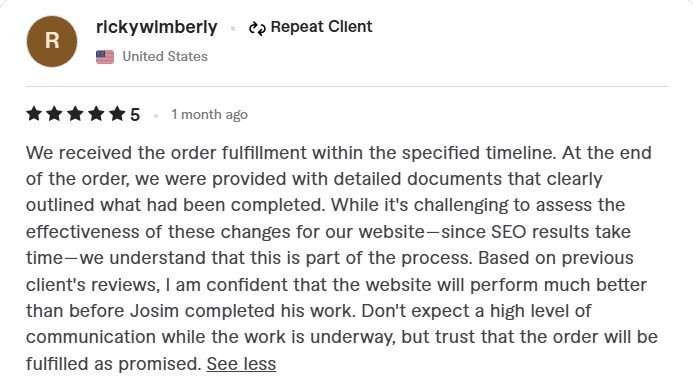The height and width of the screenshot is (391, 693).
Task: Click the review's first line of text
Action: pyautogui.click(x=339, y=153)
